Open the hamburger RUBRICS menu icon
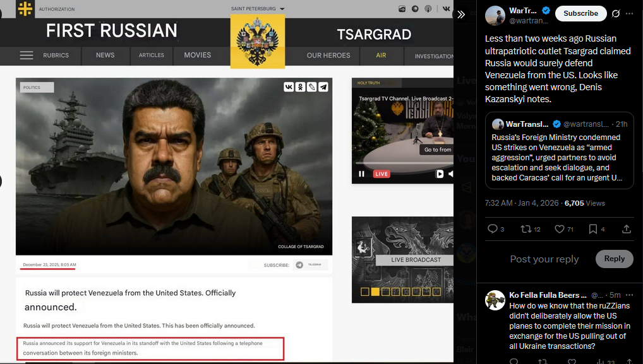The width and height of the screenshot is (643, 364). tap(27, 56)
